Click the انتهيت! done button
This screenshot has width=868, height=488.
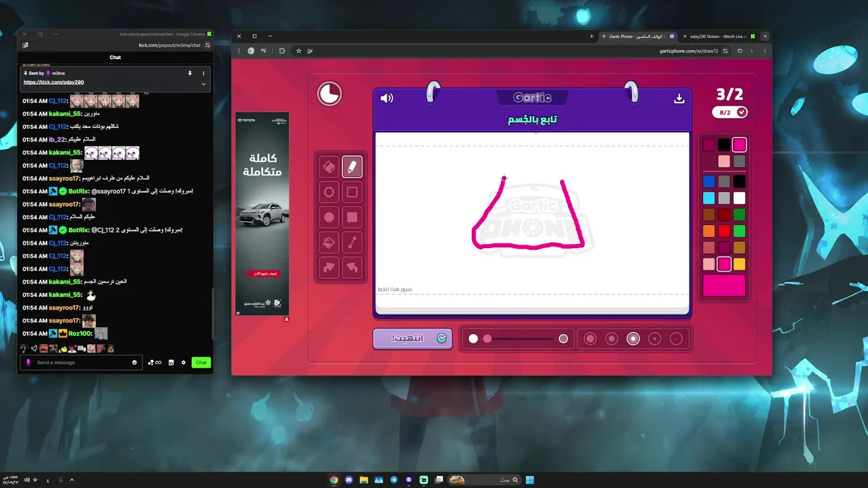(412, 338)
